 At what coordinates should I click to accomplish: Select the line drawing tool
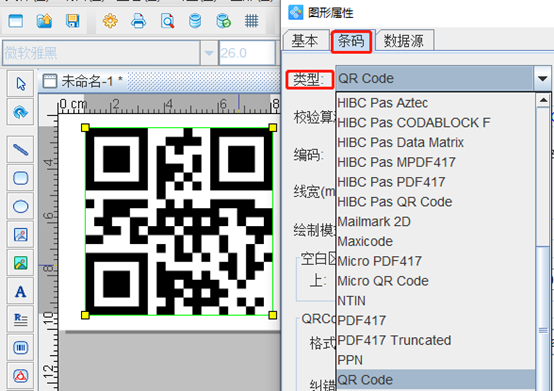20,150
